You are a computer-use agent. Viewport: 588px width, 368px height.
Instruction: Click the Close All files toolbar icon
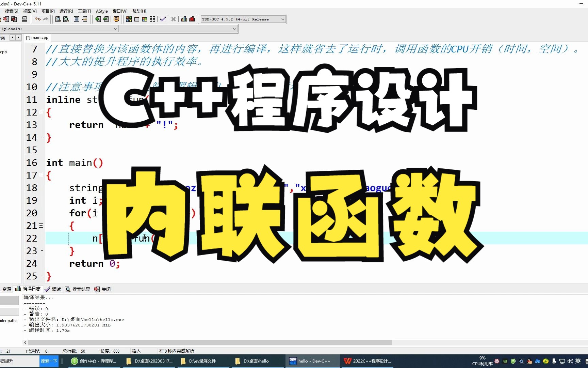point(14,19)
